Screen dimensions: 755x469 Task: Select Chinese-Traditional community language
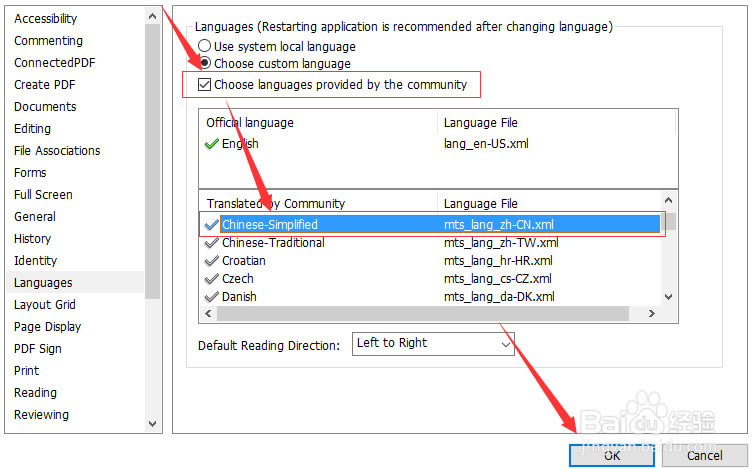(430, 243)
